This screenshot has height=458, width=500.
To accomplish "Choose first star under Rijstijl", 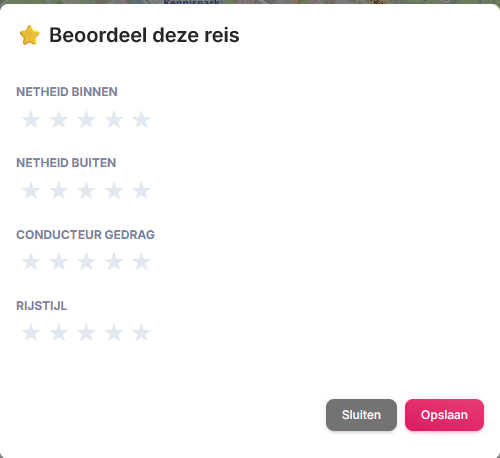I will click(x=31, y=332).
